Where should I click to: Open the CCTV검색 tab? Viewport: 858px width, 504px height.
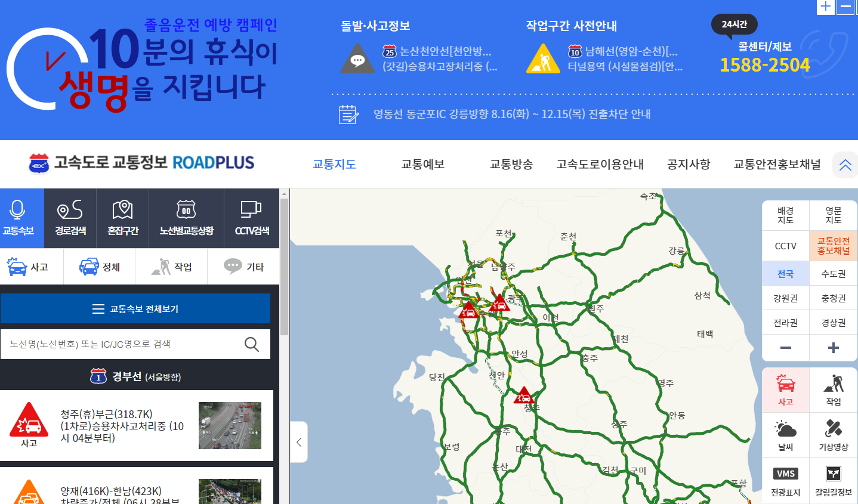(252, 218)
